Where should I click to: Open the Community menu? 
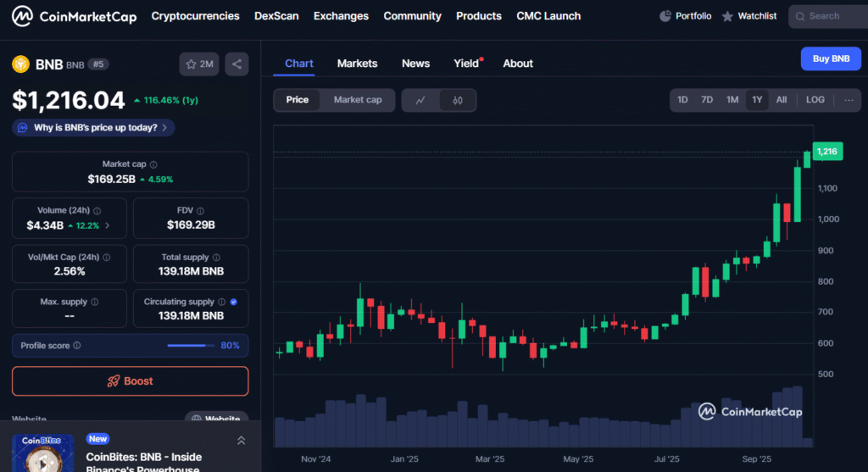pyautogui.click(x=413, y=16)
